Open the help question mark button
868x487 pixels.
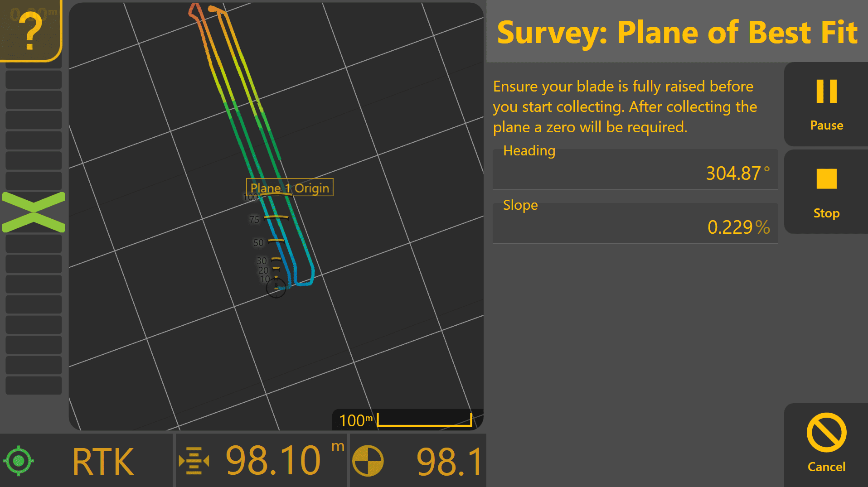[x=30, y=30]
